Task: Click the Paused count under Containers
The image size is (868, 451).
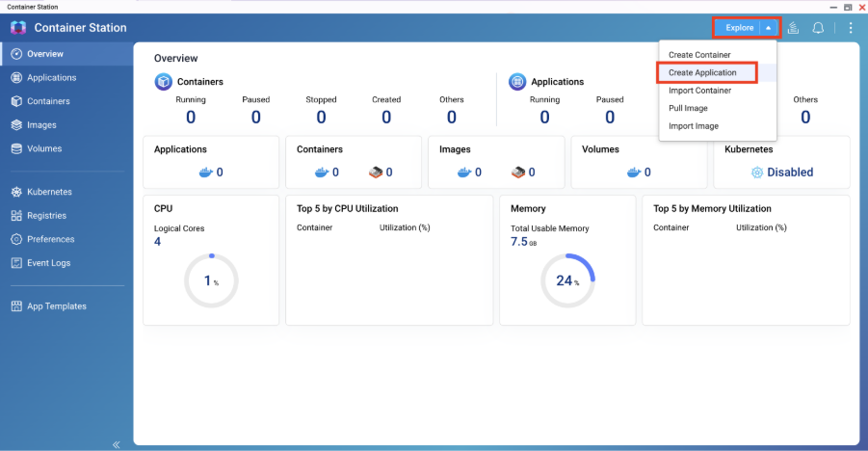Action: tap(255, 118)
